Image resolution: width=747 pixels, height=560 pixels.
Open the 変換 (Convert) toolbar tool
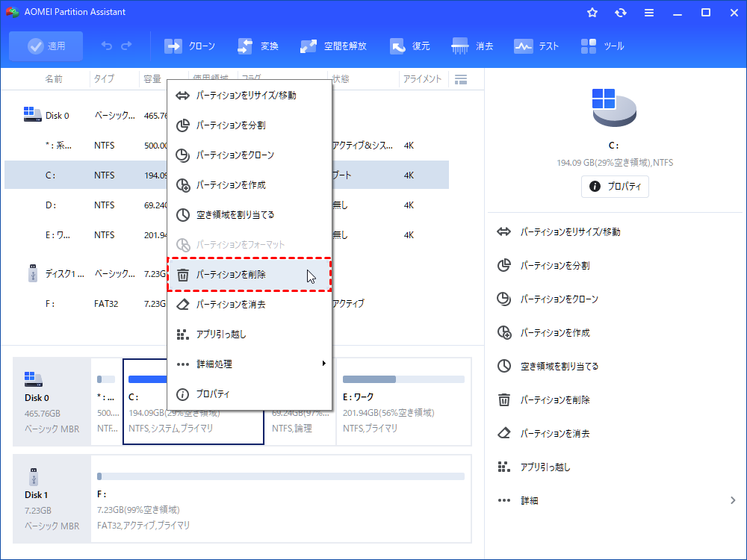[258, 46]
